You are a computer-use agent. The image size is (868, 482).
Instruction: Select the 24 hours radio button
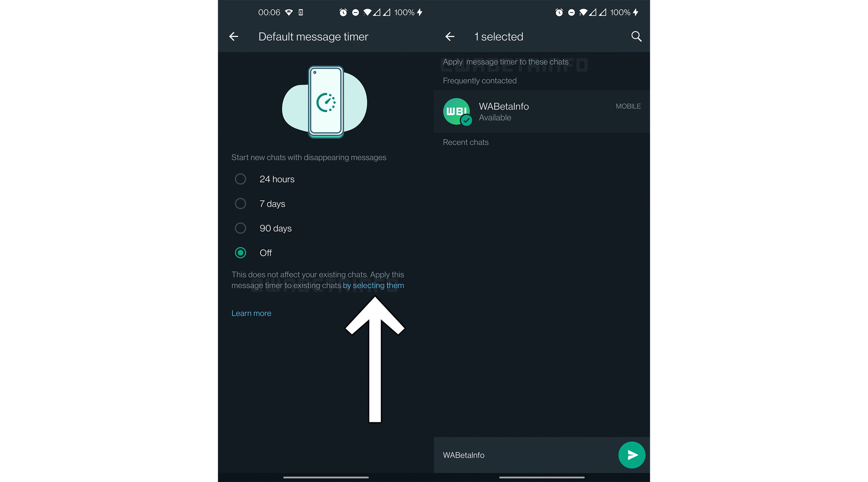coord(241,179)
